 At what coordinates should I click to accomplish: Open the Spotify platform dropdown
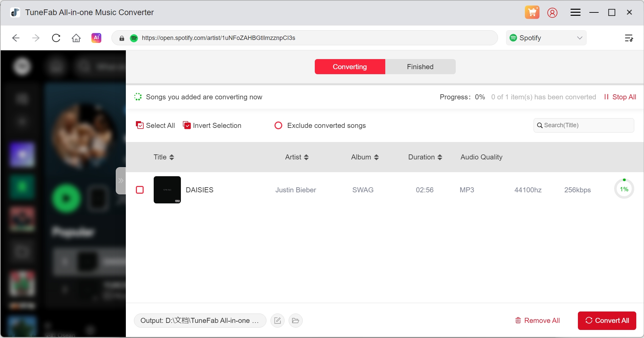coord(546,38)
